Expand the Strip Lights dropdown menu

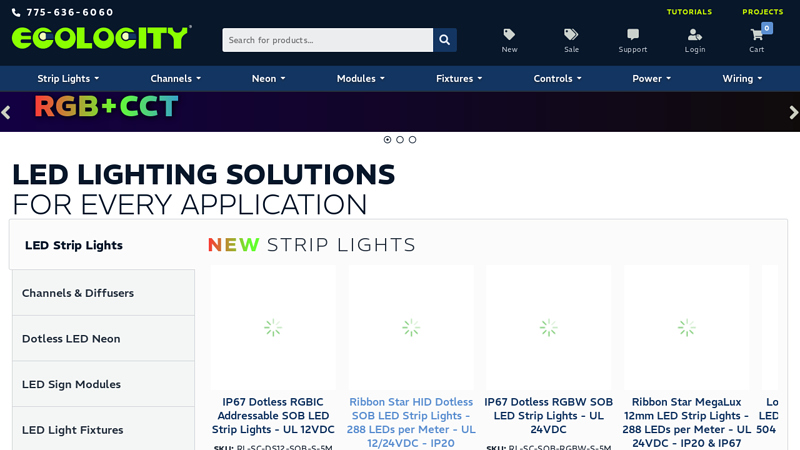coord(69,78)
